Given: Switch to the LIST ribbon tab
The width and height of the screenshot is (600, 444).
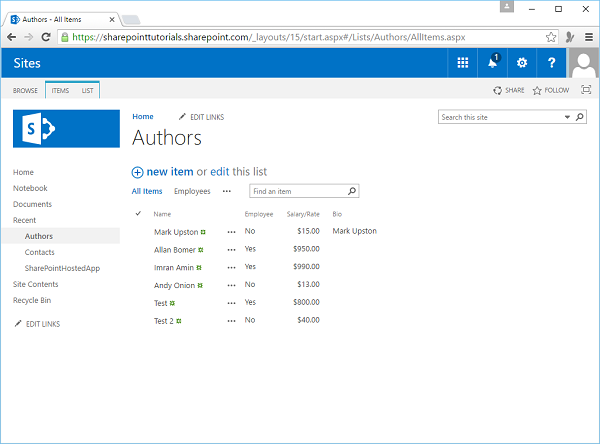Looking at the screenshot, I should pyautogui.click(x=88, y=90).
